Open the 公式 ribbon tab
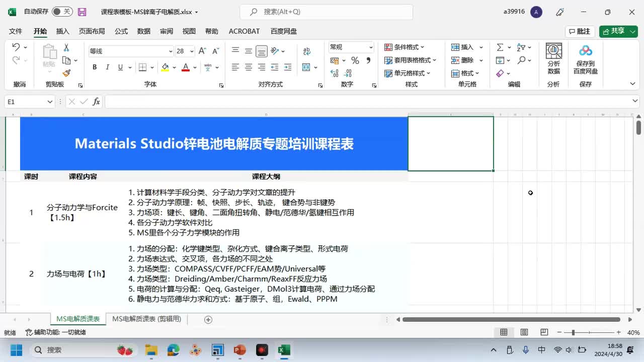The image size is (644, 362). [121, 31]
